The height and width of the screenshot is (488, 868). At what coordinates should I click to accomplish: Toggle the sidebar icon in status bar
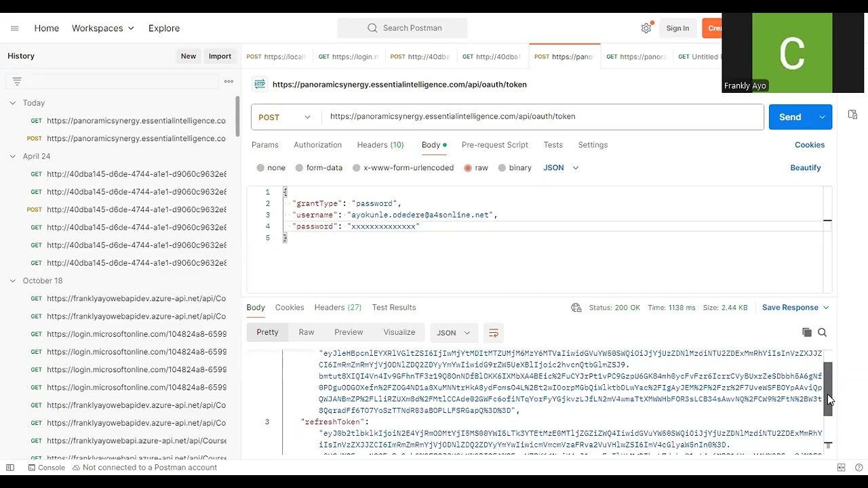[10, 468]
